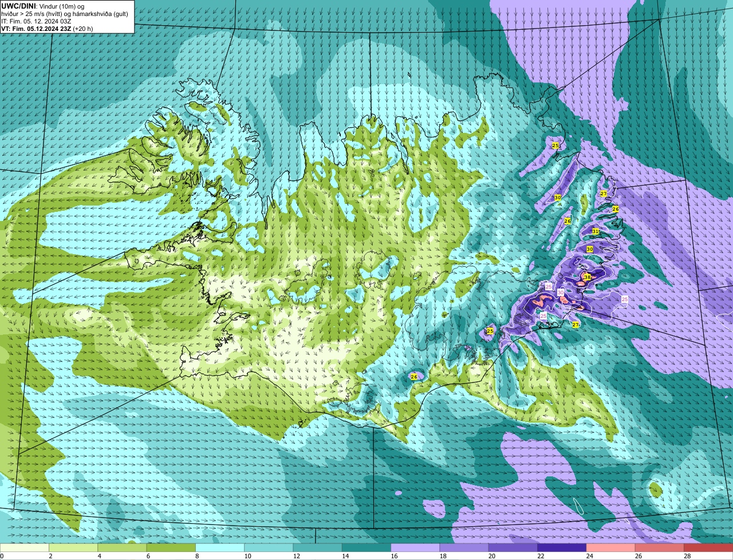The image size is (733, 560).
Task: Pick the 20–22 m/s violet legend swatch
Action: click(x=513, y=548)
